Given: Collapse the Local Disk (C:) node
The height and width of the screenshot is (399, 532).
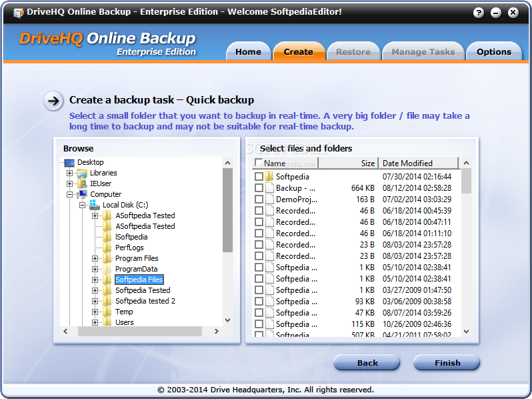Looking at the screenshot, I should (x=82, y=205).
